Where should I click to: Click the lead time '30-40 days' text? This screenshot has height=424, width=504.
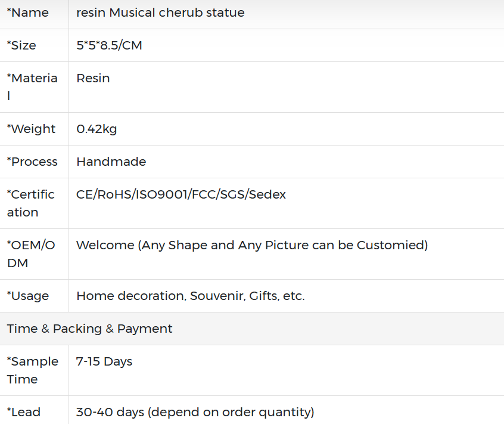pos(195,411)
